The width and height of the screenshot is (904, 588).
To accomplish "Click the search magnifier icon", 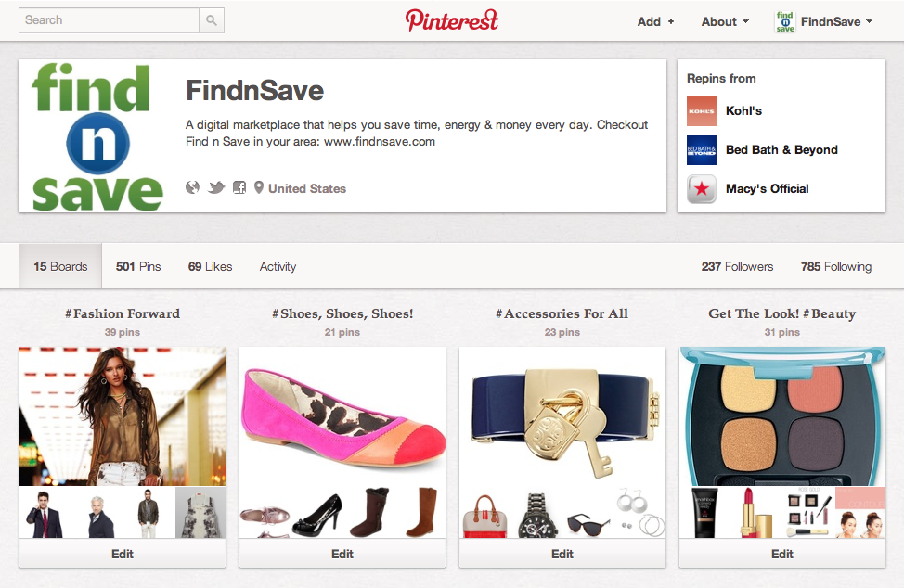I will coord(212,20).
